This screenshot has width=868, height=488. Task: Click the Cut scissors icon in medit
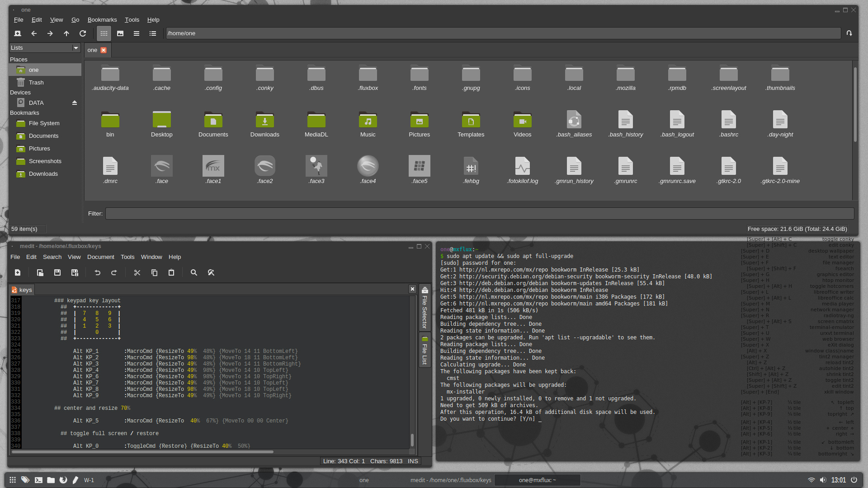[137, 273]
